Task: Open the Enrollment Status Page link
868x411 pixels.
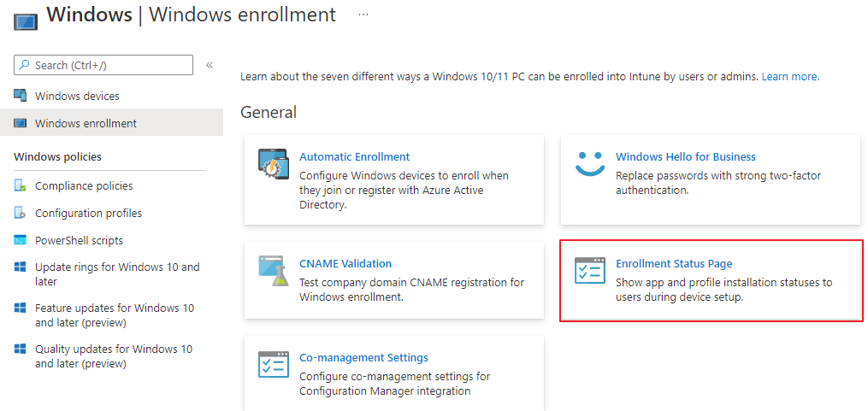Action: pos(674,263)
